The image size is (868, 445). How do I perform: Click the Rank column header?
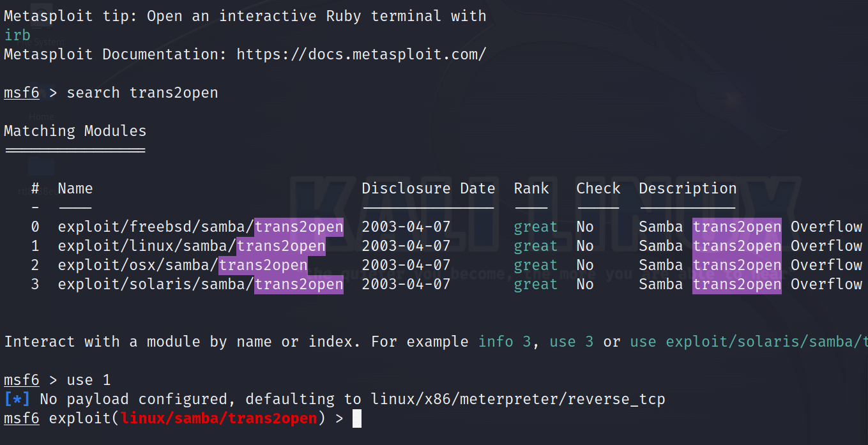[531, 189]
